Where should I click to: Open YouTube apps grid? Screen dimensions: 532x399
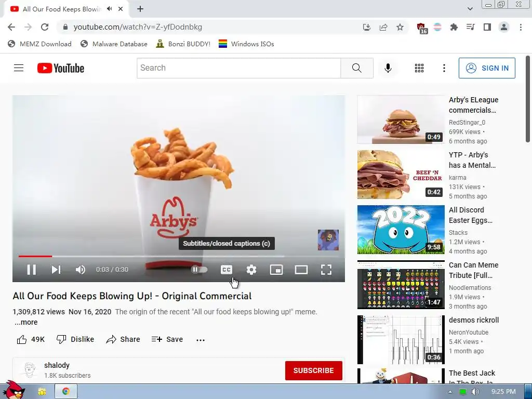[419, 68]
